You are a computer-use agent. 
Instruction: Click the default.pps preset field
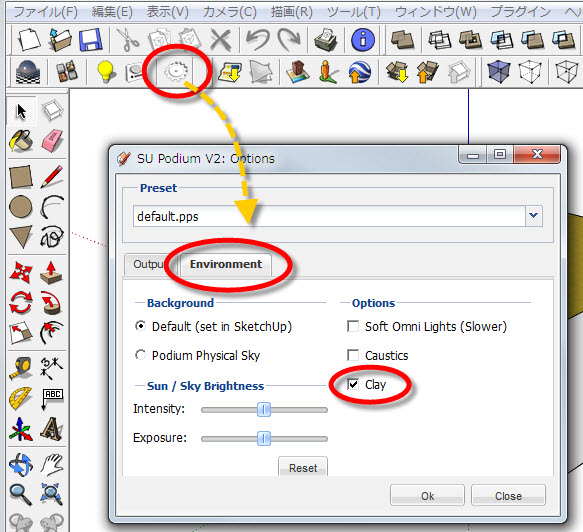[329, 216]
